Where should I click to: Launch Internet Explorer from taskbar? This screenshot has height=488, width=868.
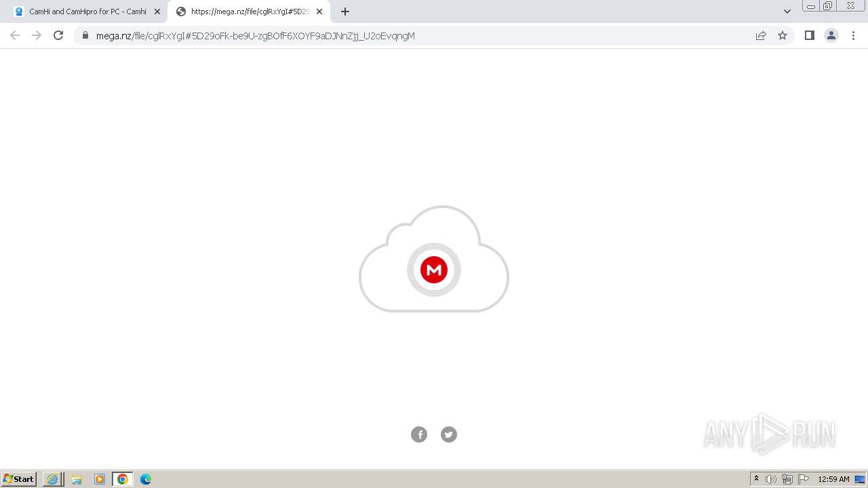[x=53, y=479]
